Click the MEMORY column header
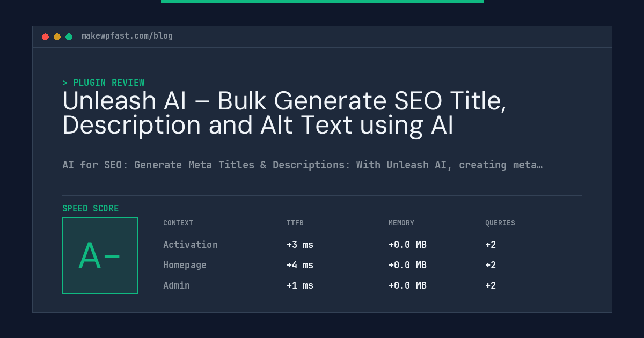Viewport: 644px width, 338px height. click(x=401, y=223)
